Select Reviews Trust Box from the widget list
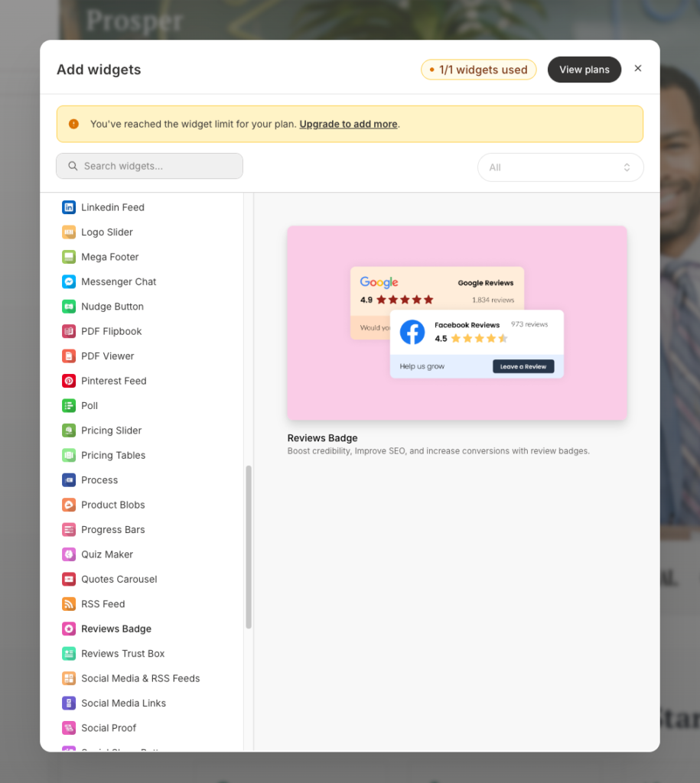The width and height of the screenshot is (700, 783). pyautogui.click(x=122, y=653)
